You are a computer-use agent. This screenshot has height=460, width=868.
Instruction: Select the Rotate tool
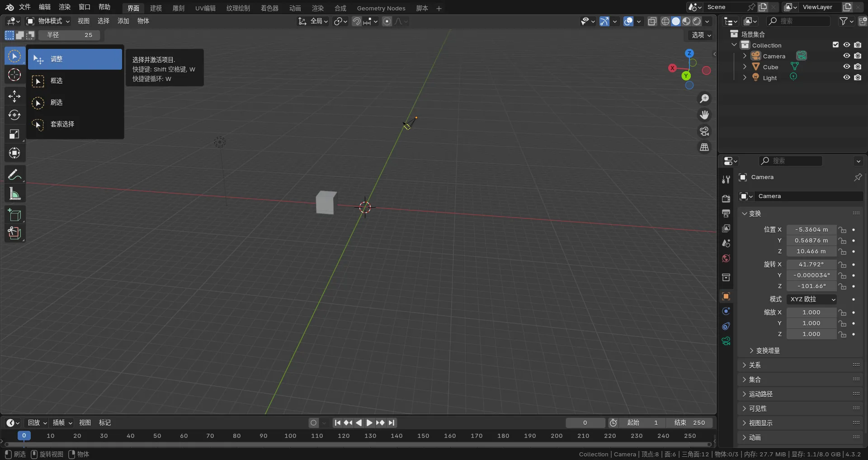[14, 115]
